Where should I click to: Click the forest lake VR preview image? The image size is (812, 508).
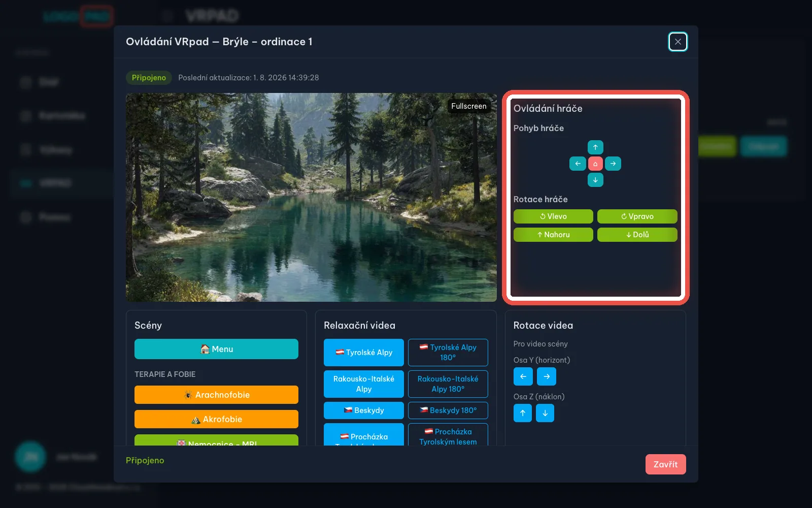click(x=311, y=197)
